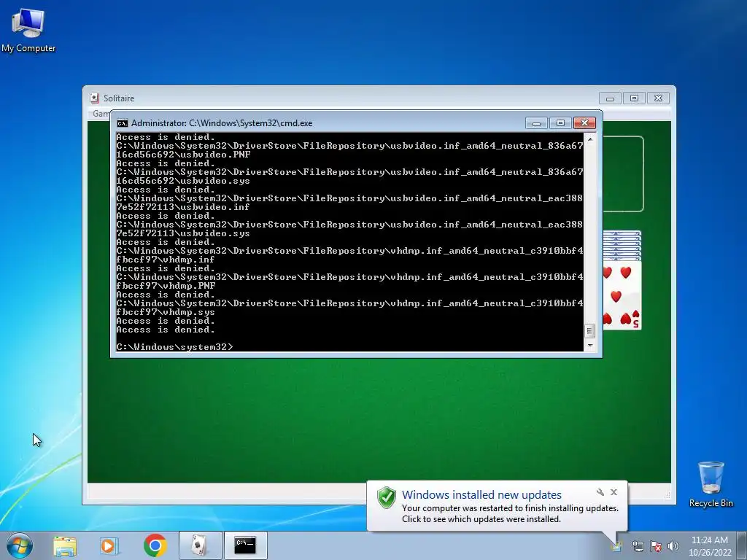The image size is (747, 560).
Task: Open the network tray icon
Action: coord(638,546)
